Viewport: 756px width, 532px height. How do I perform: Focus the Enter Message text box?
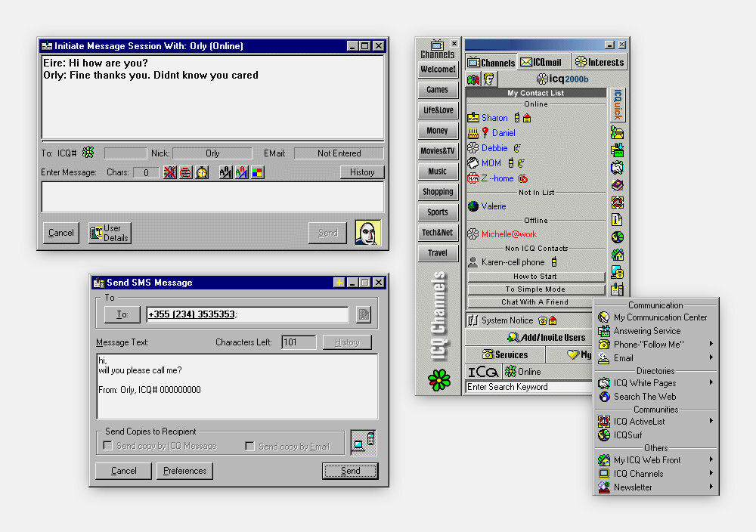point(212,196)
